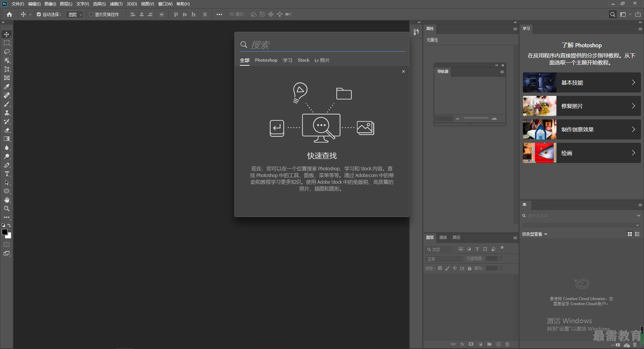The width and height of the screenshot is (644, 349).
Task: Click the new group folder icon in Layers
Action: coord(489,344)
